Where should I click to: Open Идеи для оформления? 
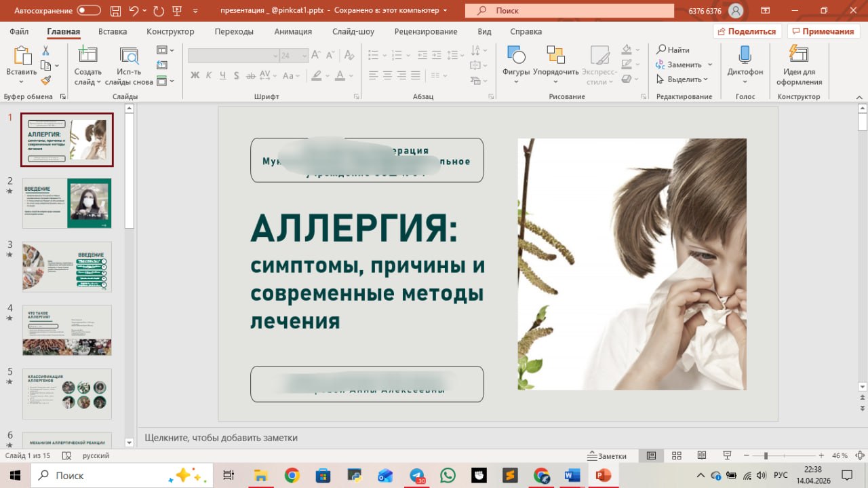800,67
